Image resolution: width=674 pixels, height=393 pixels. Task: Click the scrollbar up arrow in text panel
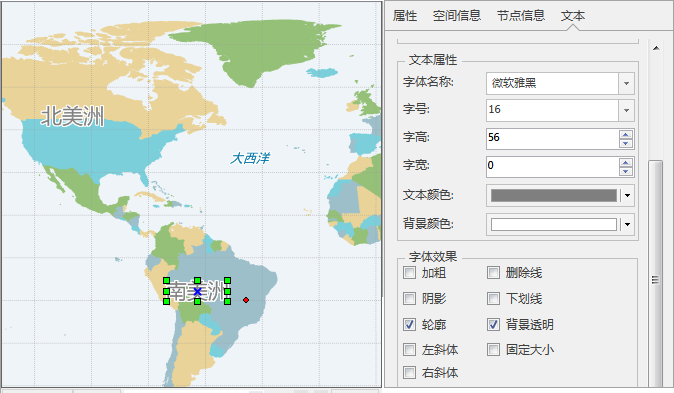pyautogui.click(x=656, y=48)
